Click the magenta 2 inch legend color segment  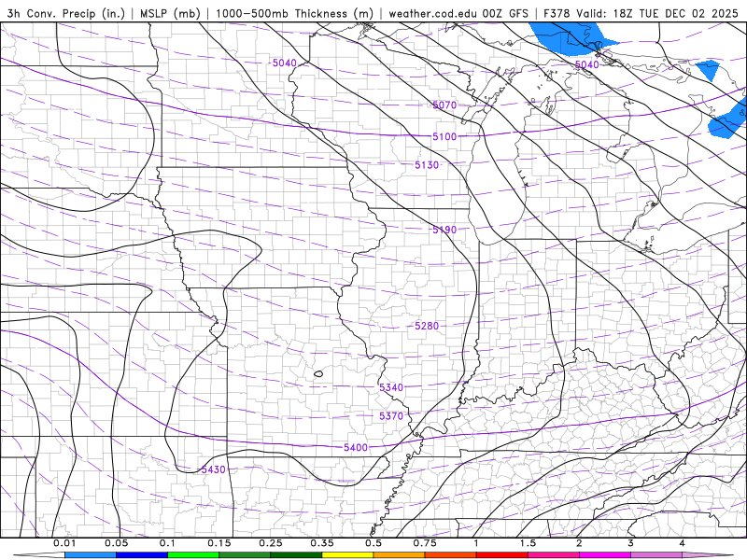605,555
